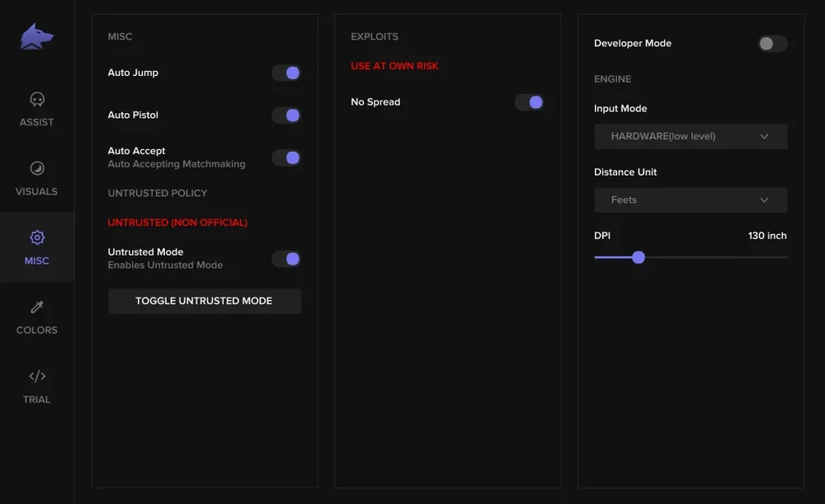
Task: Toggle off Auto Accepting Matchmaking
Action: [x=286, y=157]
